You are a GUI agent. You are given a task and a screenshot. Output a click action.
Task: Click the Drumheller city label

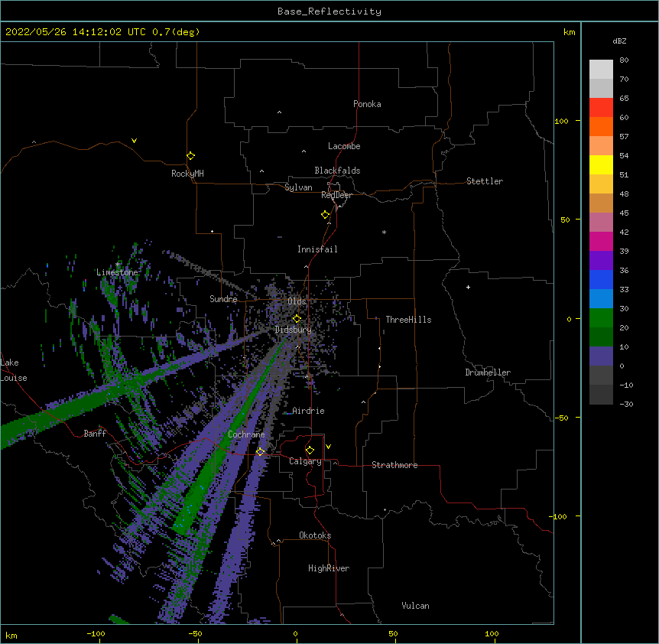pyautogui.click(x=488, y=372)
